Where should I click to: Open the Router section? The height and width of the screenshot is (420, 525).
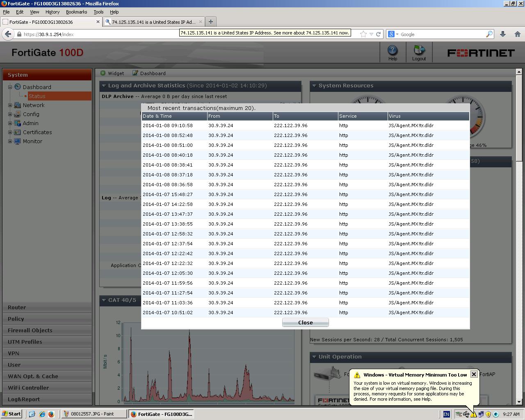click(47, 307)
